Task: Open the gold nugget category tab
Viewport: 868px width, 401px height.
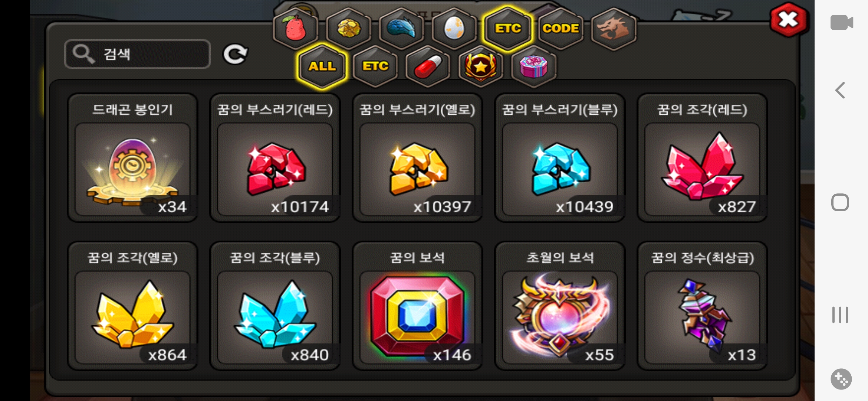Action: [348, 29]
